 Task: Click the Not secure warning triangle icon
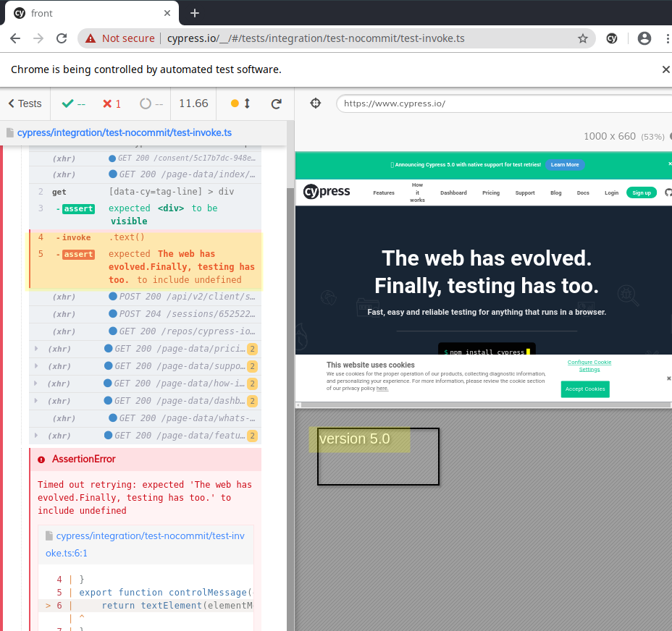[x=91, y=38]
